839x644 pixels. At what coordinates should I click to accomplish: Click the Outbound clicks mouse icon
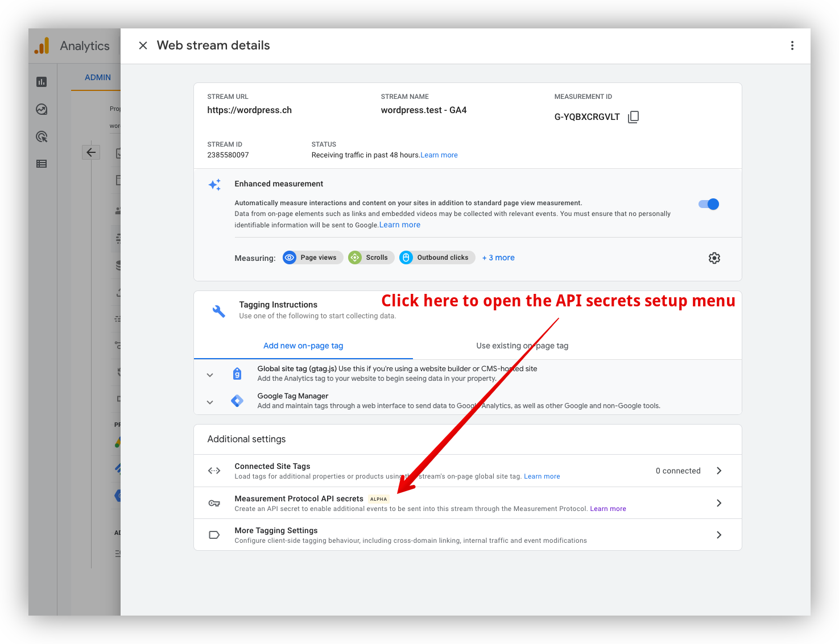(406, 257)
